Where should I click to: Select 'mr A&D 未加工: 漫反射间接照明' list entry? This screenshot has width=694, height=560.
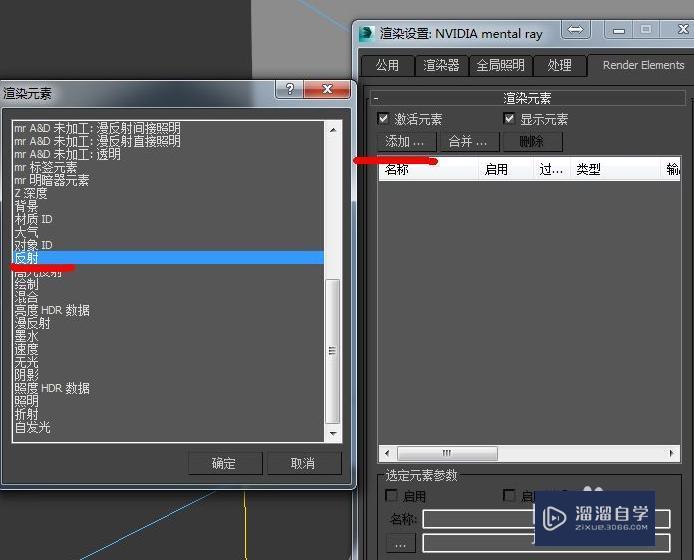168,128
